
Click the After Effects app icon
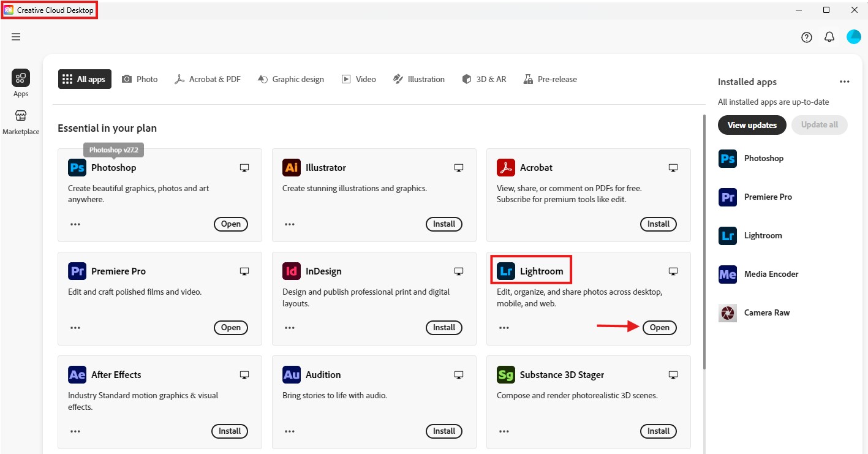click(x=77, y=375)
